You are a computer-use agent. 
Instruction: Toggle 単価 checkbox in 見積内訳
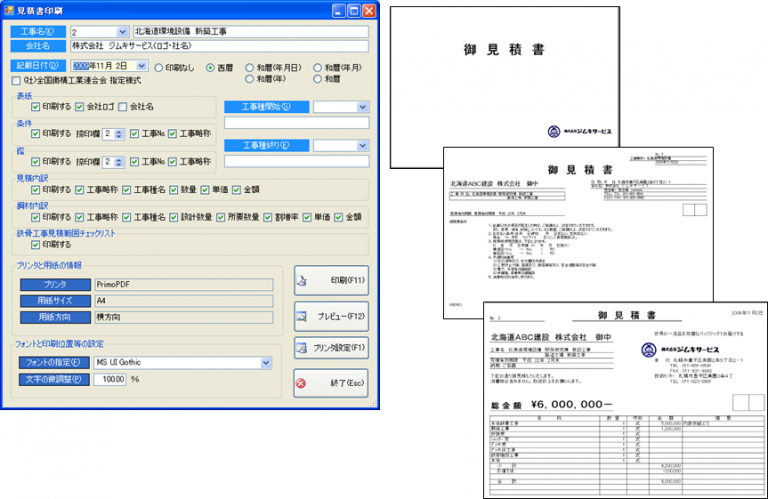205,190
